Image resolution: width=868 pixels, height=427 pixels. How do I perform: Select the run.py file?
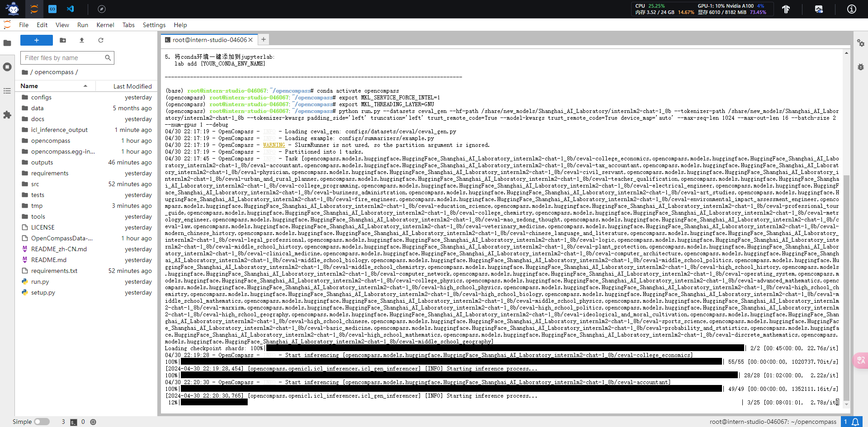(87, 282)
